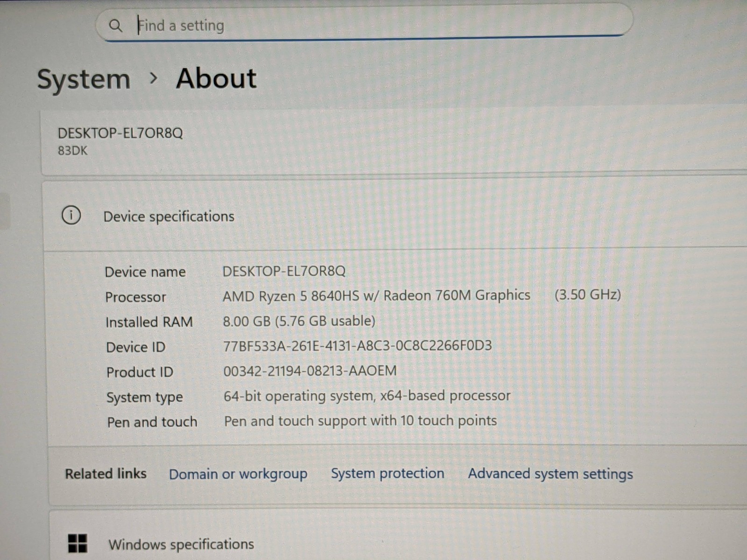Viewport: 747px width, 560px height.
Task: Click the Device specifications info icon
Action: 71,215
